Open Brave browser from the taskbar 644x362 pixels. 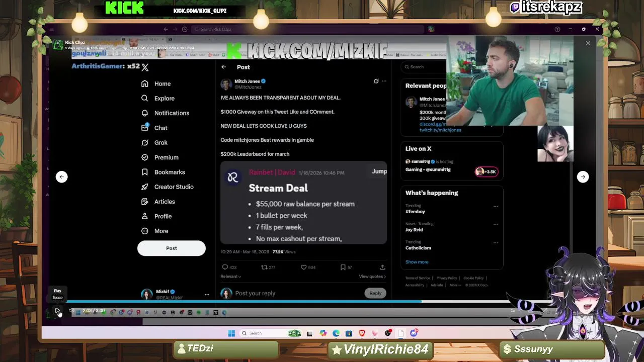(x=362, y=333)
